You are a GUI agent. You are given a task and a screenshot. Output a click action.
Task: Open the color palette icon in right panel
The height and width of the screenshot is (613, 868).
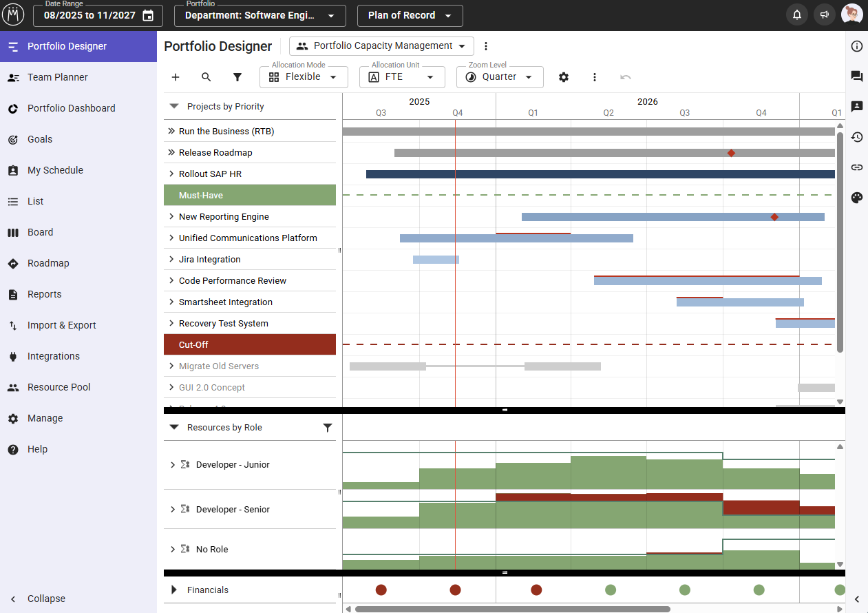pyautogui.click(x=857, y=198)
